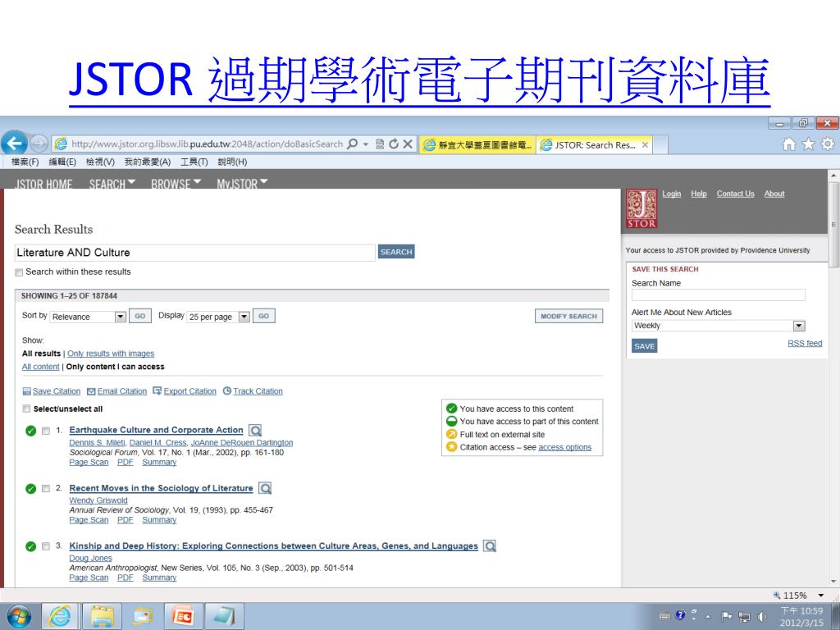Toggle the Select/unselect all checkbox
This screenshot has width=840, height=630.
[26, 409]
